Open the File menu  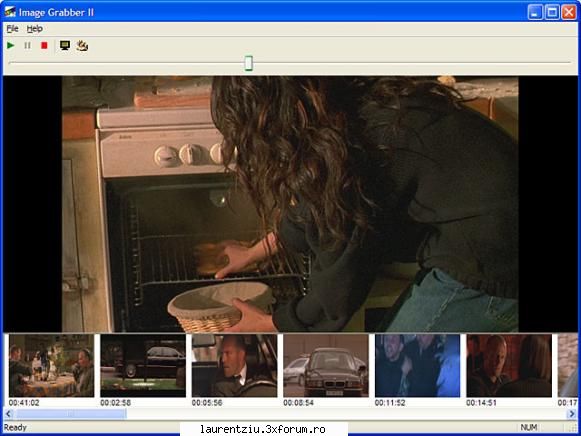12,29
